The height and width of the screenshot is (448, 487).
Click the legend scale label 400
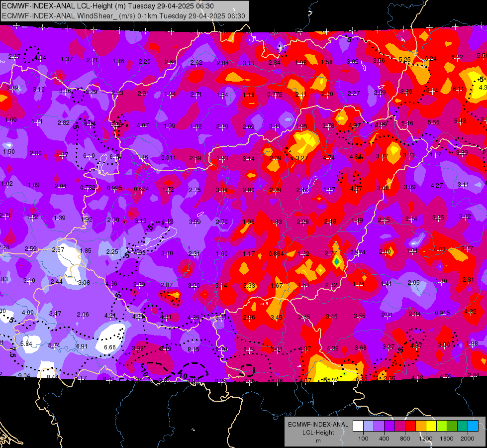(x=384, y=439)
